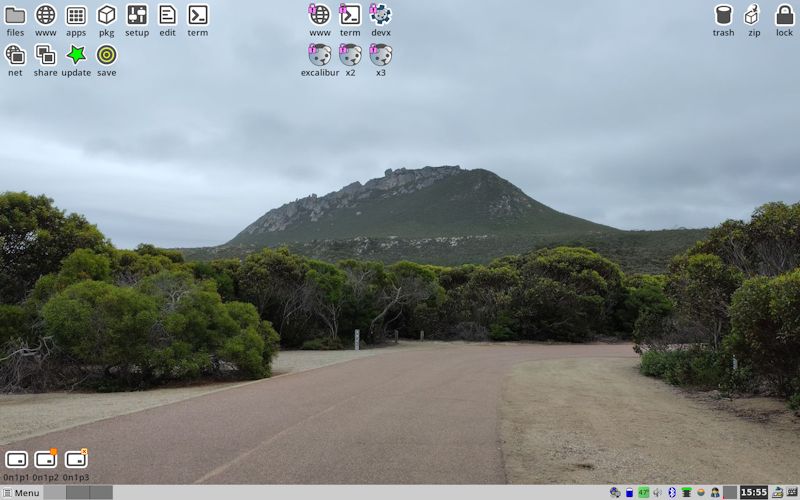
Task: Open the 0n1p1 drive icon
Action: coord(16,465)
